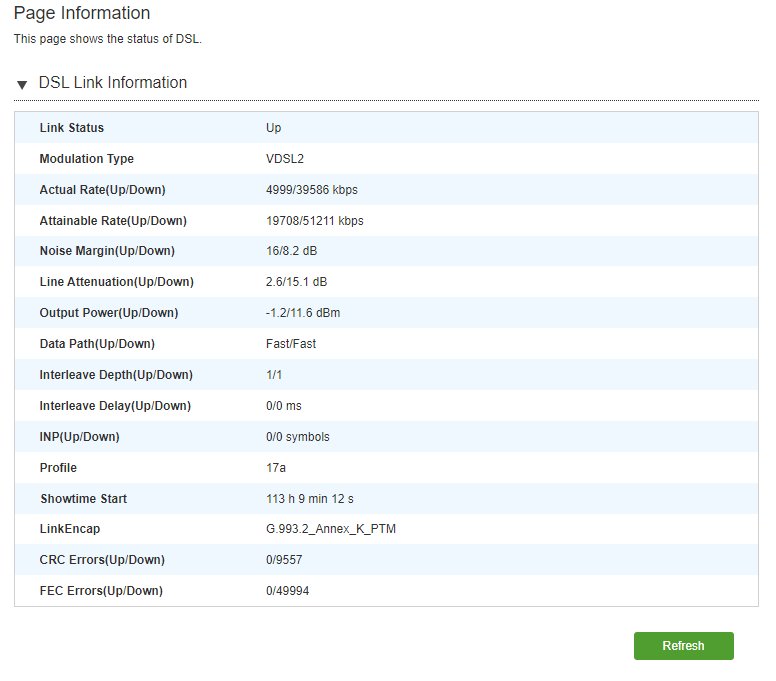
Task: Click the 'Interleave Depth(Up/Down)' label
Action: 116,375
